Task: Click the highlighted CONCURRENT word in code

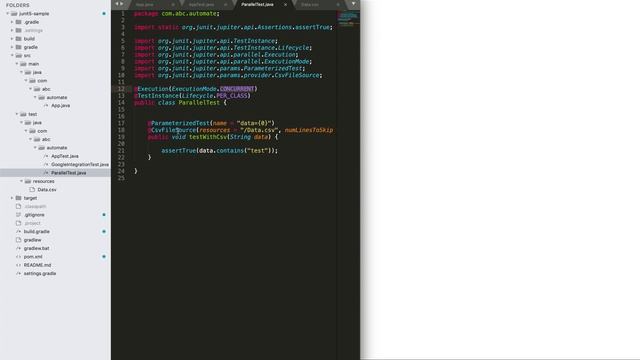Action: tap(237, 89)
